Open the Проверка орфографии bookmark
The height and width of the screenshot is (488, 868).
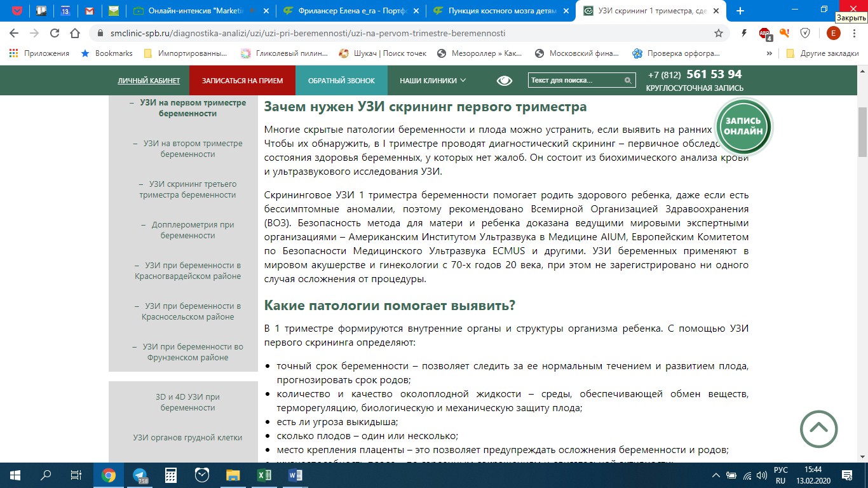coord(676,53)
